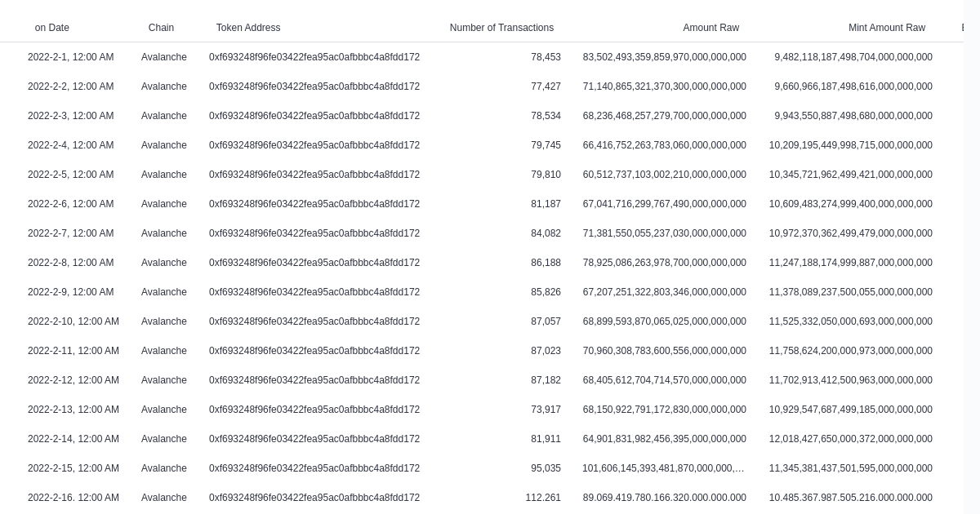Image resolution: width=980 pixels, height=514 pixels.
Task: Select the 2022-2-1 date cell
Action: 70,57
